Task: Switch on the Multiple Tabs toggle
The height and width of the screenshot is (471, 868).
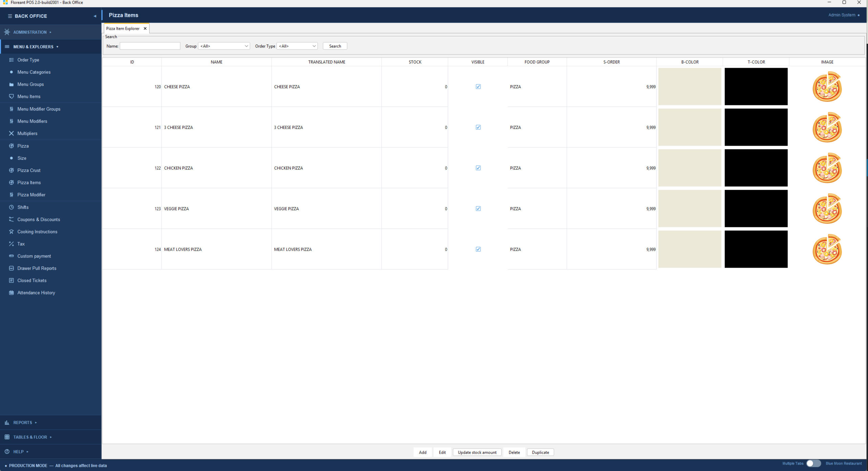Action: tap(813, 463)
